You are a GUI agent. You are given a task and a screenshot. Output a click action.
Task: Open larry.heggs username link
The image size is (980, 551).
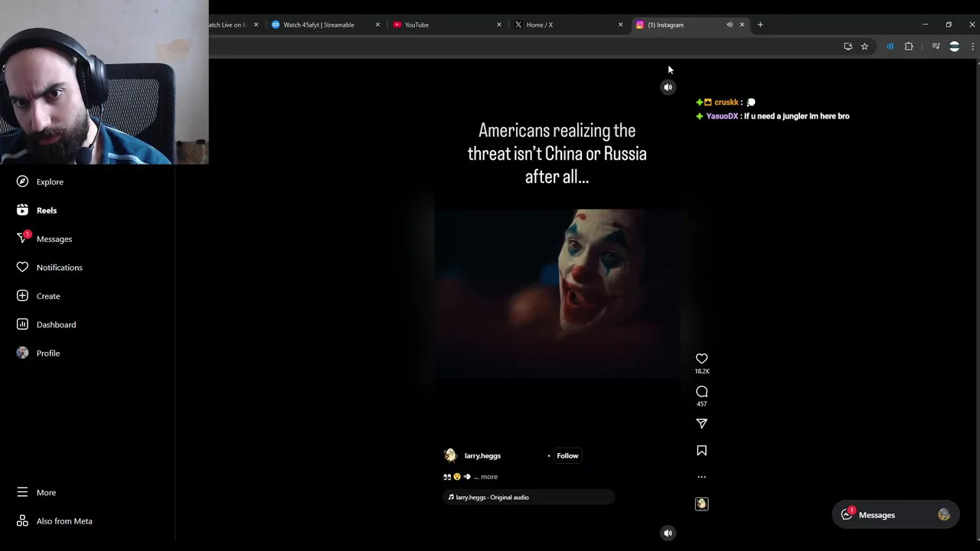tap(482, 455)
